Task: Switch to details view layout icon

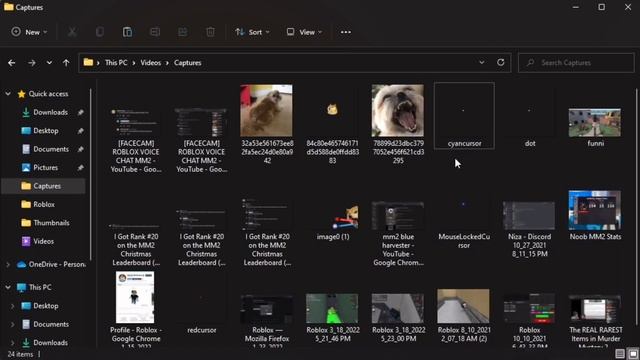Action: pos(620,353)
